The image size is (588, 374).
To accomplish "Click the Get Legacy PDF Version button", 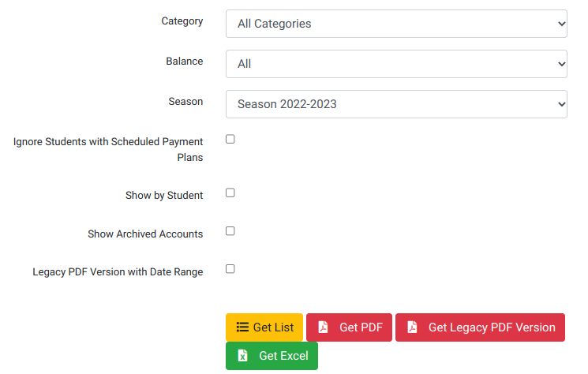I will click(x=480, y=327).
